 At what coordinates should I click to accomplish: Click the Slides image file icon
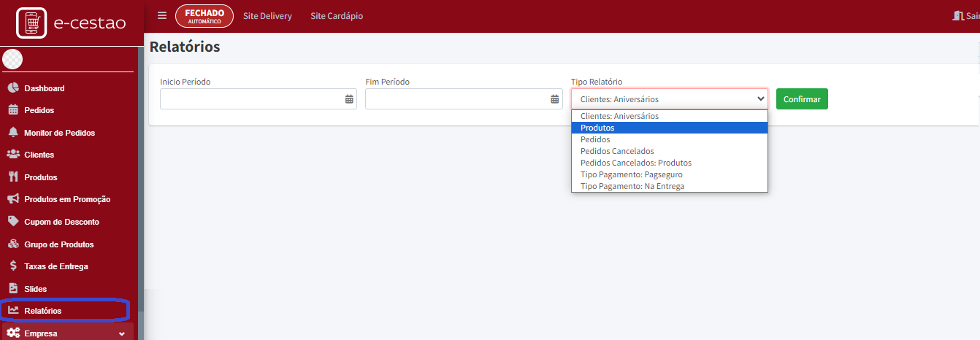coord(12,289)
